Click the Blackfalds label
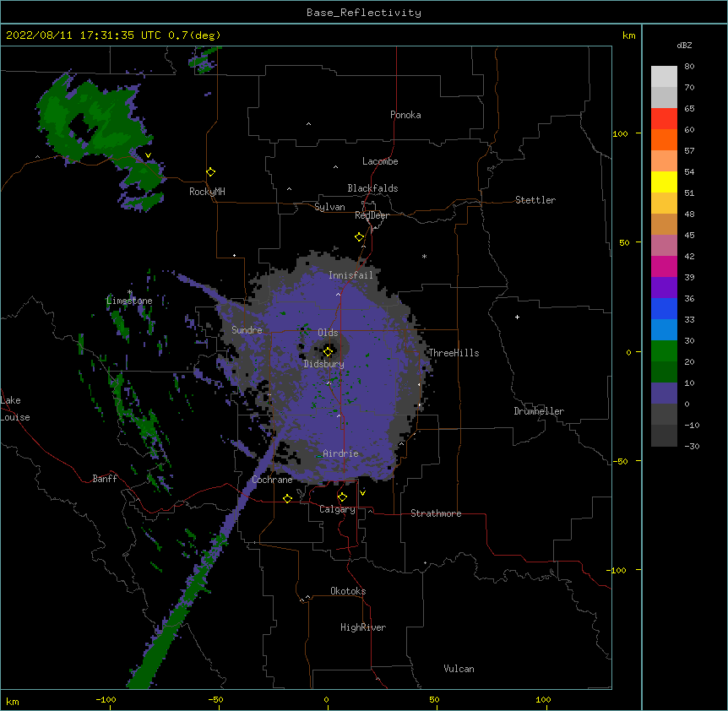Image resolution: width=728 pixels, height=711 pixels. coord(372,188)
